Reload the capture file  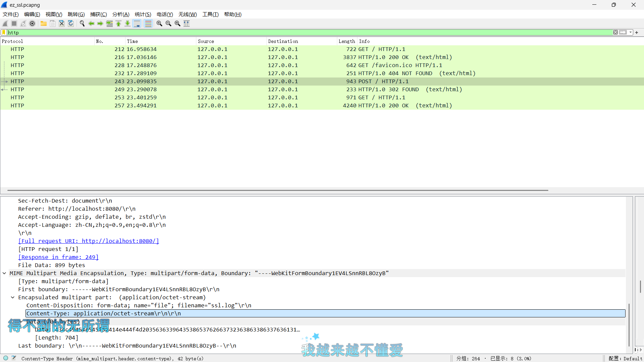click(71, 23)
